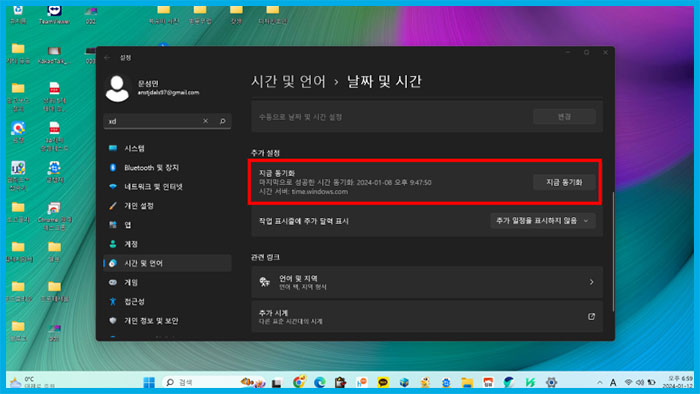
Task: Open the green V app in taskbar
Action: [x=530, y=382]
